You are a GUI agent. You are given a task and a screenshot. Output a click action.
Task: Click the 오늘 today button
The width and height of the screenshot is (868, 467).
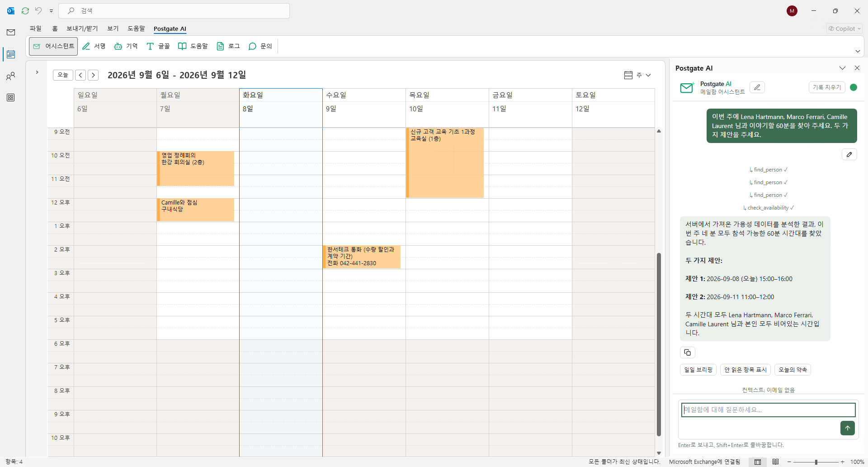pos(63,75)
